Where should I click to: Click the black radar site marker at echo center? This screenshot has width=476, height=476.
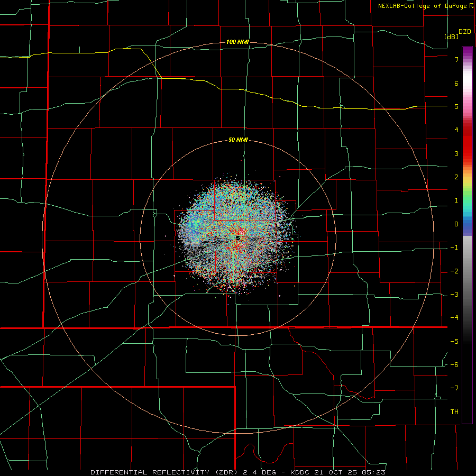238,237
